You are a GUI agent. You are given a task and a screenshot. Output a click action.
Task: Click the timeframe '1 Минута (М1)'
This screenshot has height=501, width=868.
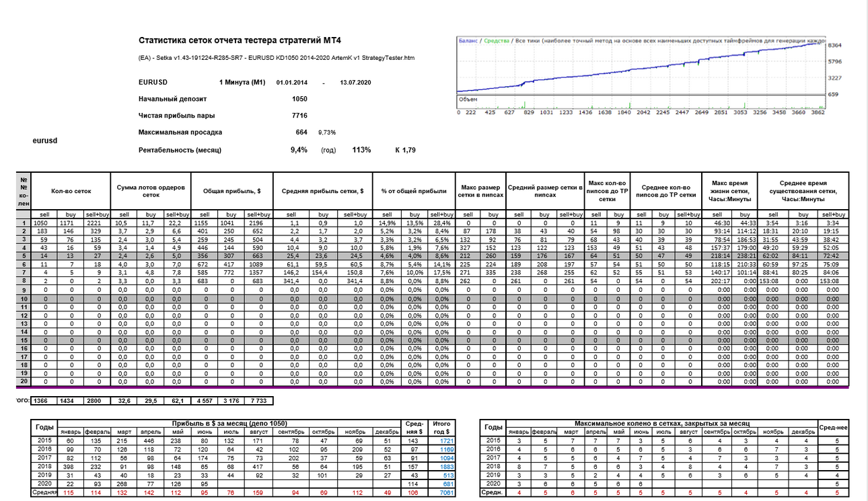[242, 82]
